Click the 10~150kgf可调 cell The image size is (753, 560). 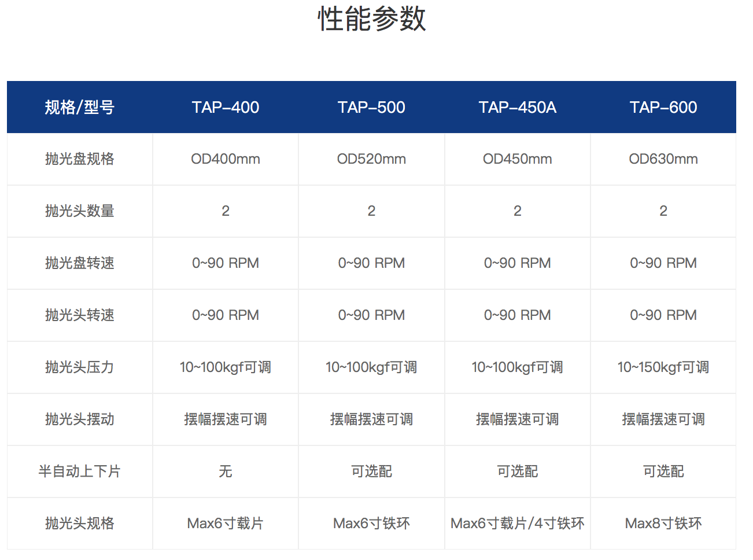[x=663, y=367]
